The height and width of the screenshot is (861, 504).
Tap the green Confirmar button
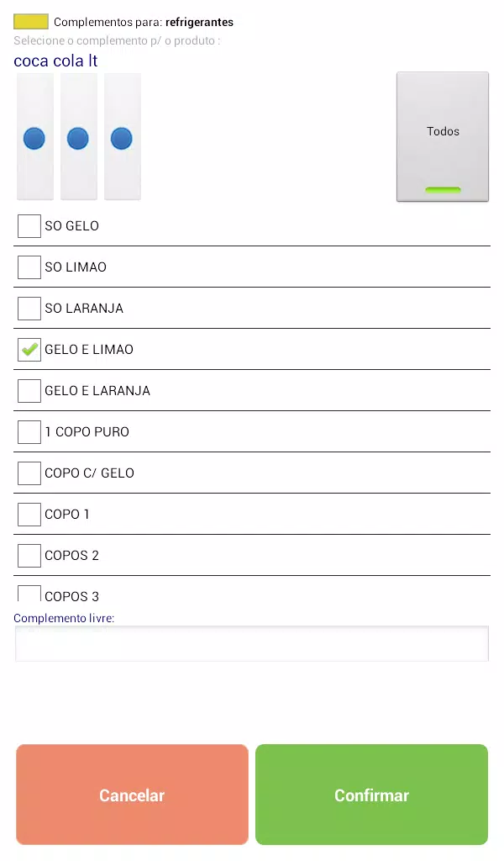tap(371, 795)
